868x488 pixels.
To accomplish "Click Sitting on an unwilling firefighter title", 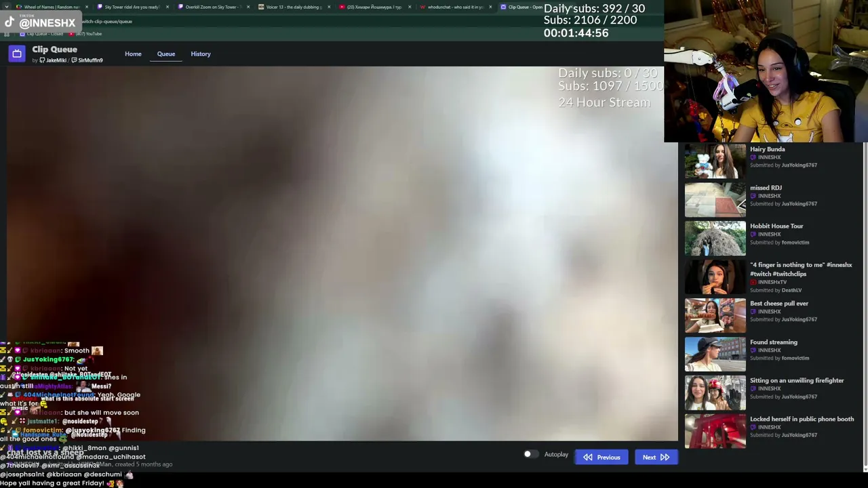I will pos(797,381).
